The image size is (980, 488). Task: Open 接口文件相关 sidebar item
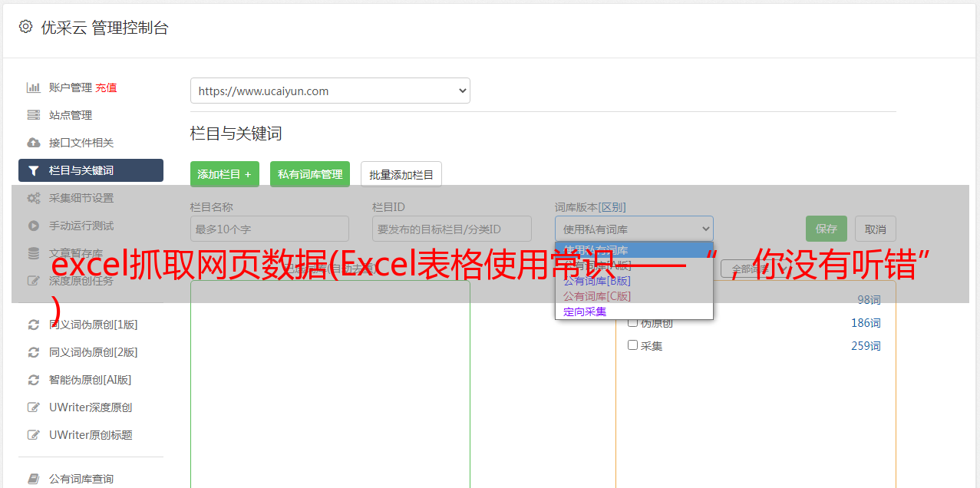(81, 143)
